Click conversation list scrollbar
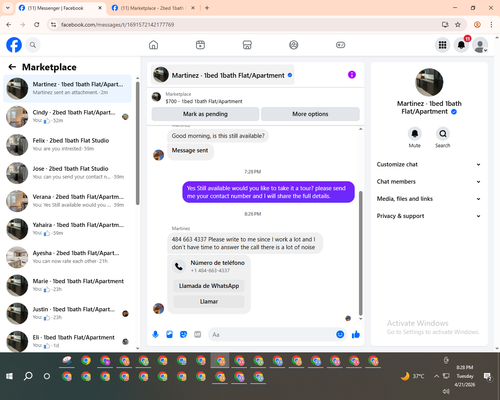The image size is (500, 400). (138, 143)
